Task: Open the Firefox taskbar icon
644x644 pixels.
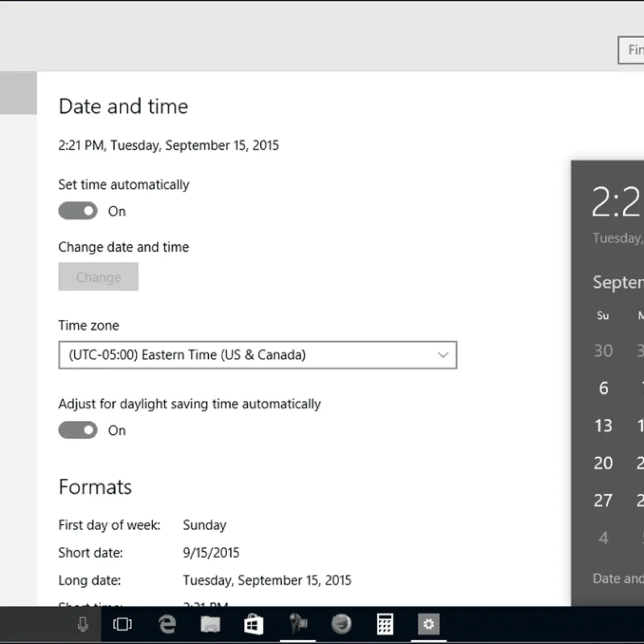Action: pos(341,624)
